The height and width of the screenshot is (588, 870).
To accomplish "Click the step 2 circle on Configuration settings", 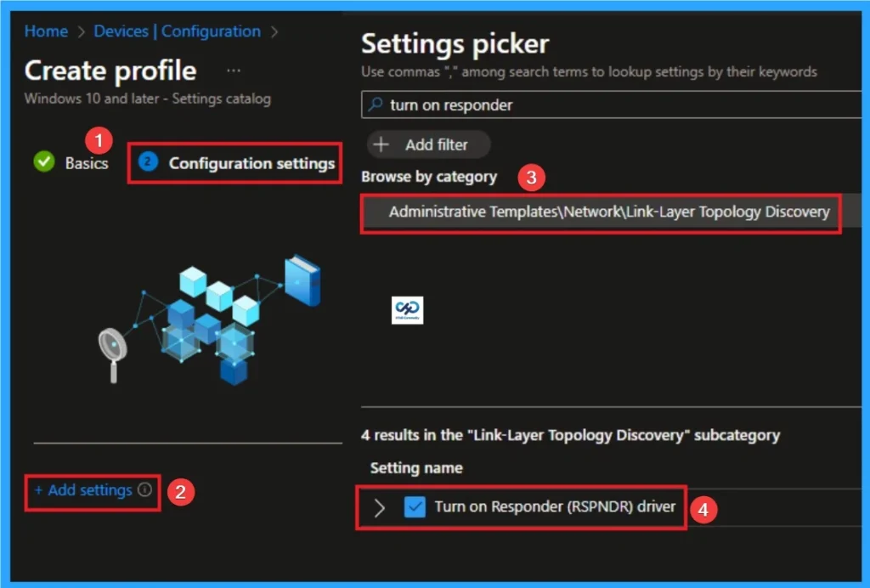I will 148,162.
